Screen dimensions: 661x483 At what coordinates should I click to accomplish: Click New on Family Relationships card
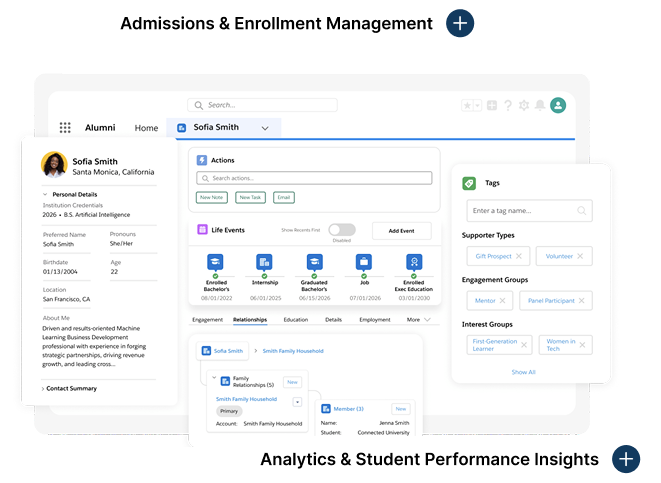pyautogui.click(x=293, y=382)
